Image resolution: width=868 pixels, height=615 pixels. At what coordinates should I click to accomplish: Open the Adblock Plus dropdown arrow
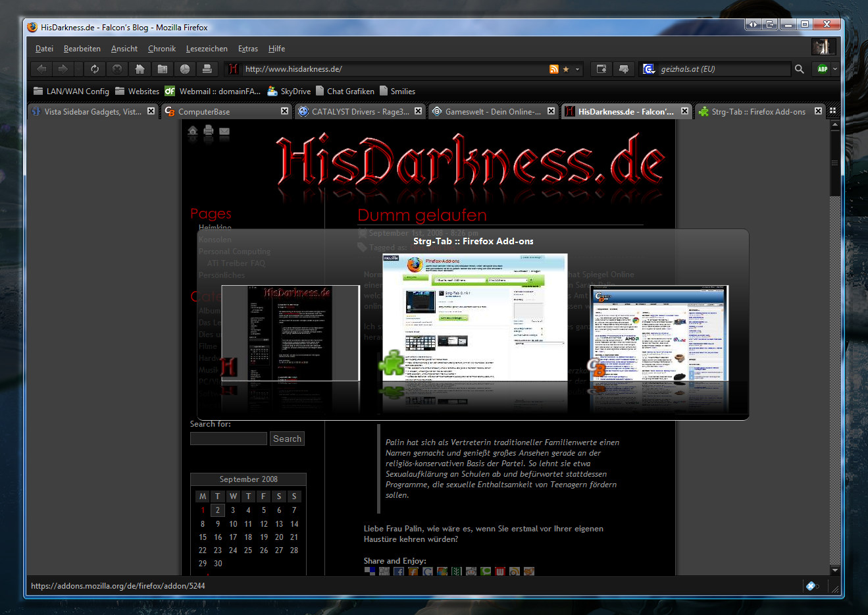click(835, 69)
